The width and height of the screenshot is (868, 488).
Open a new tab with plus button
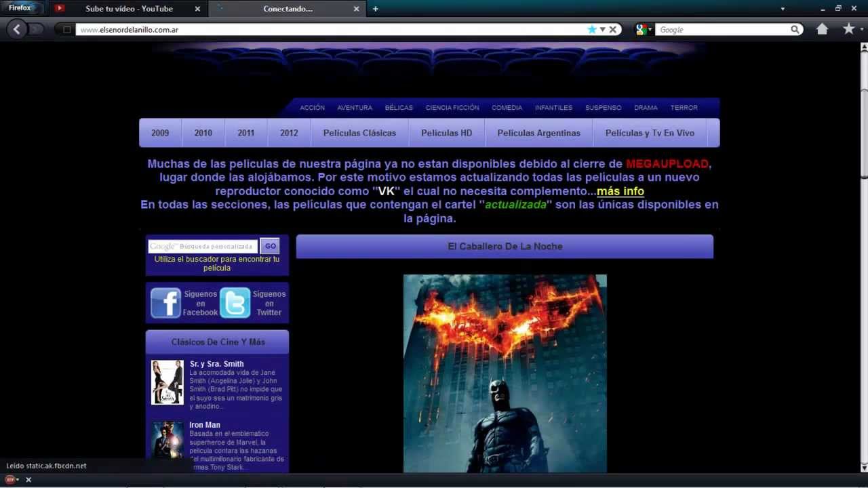pyautogui.click(x=375, y=9)
